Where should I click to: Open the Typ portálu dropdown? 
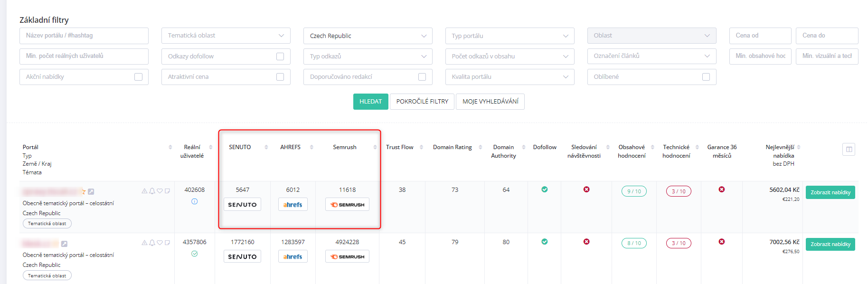point(510,36)
